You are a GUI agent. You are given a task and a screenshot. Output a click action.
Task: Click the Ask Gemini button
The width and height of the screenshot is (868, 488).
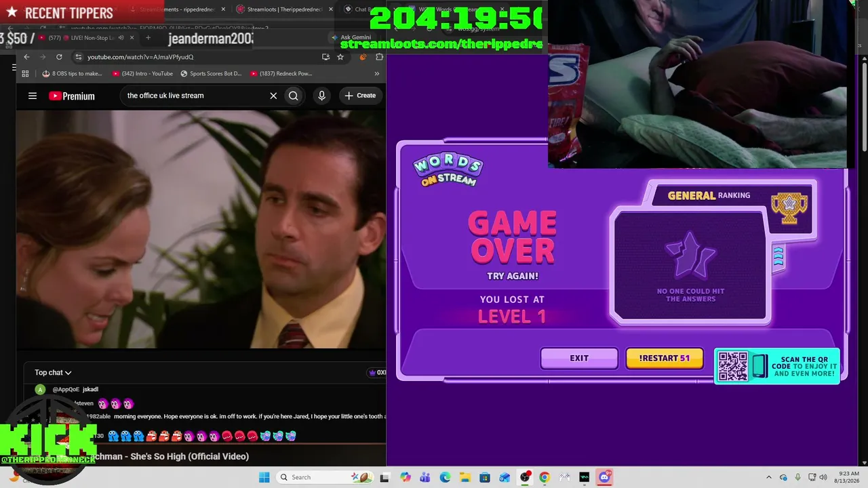351,38
